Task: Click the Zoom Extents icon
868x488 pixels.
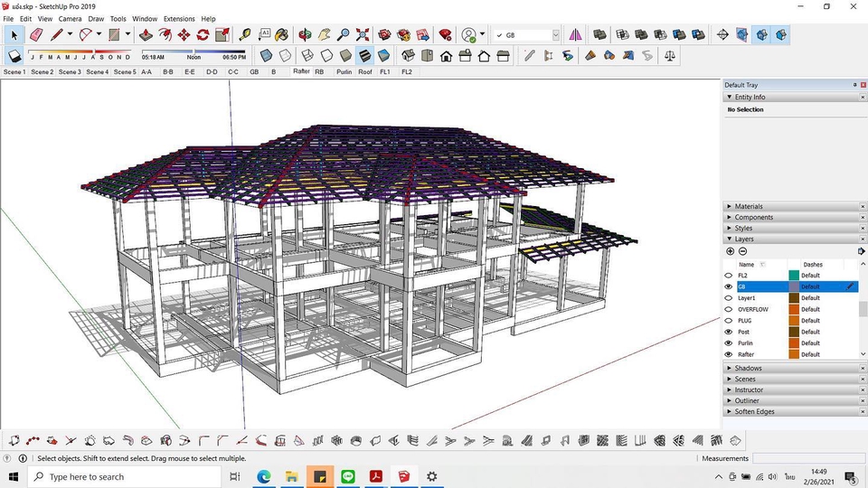Action: pos(363,35)
